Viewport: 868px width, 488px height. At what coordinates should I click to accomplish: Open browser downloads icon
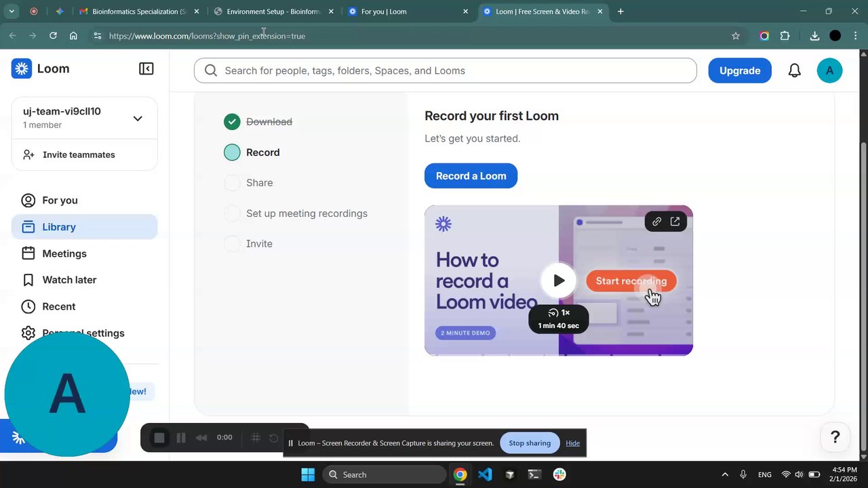pyautogui.click(x=815, y=36)
